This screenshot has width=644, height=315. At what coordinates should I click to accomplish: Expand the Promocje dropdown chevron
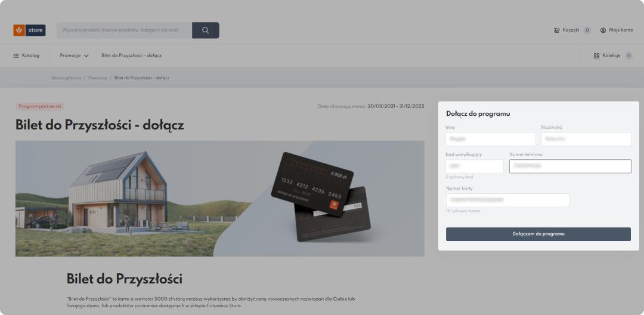pos(86,56)
